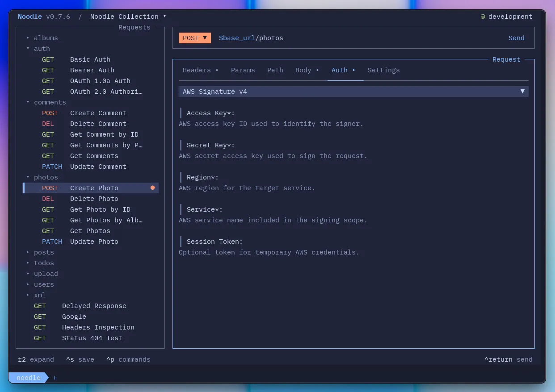Click the Region input field

click(353, 177)
